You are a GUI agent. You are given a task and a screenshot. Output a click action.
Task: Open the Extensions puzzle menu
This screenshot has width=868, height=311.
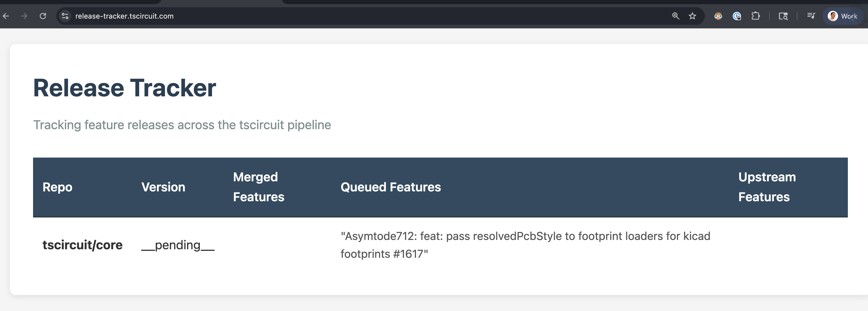(x=756, y=16)
